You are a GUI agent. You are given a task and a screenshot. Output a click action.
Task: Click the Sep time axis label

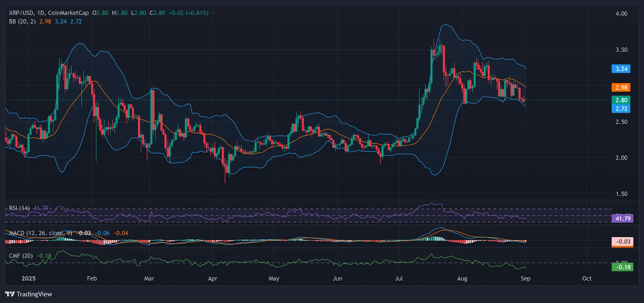[x=525, y=278]
